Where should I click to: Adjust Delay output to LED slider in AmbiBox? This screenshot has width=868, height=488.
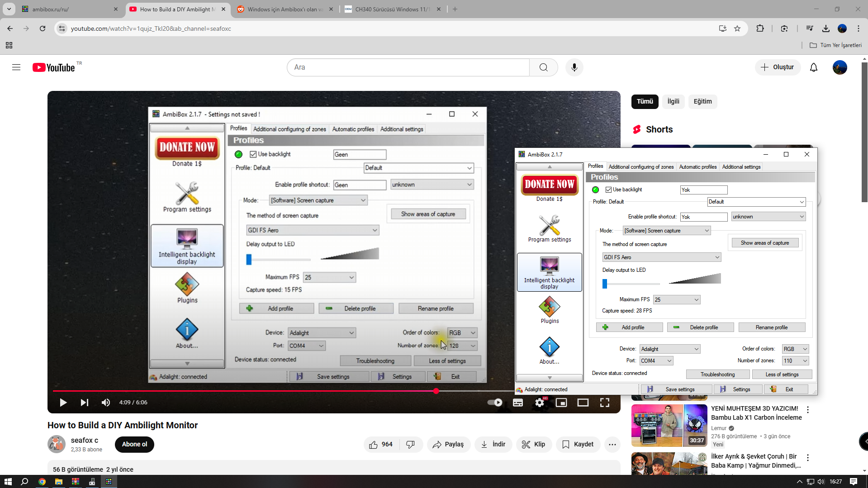coord(631,284)
